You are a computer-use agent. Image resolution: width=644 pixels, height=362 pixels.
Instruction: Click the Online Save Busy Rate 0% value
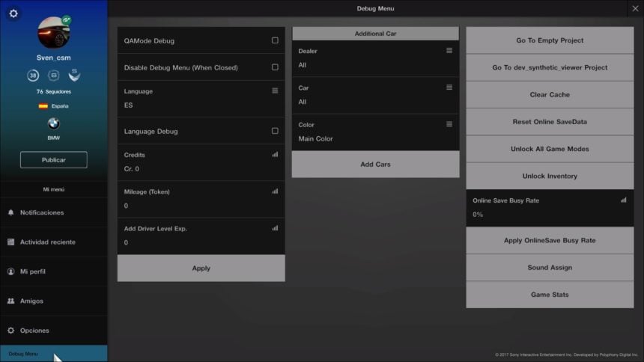pyautogui.click(x=478, y=214)
